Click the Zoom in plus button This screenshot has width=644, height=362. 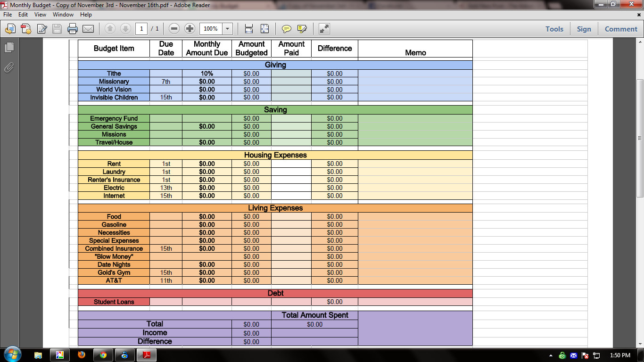190,29
